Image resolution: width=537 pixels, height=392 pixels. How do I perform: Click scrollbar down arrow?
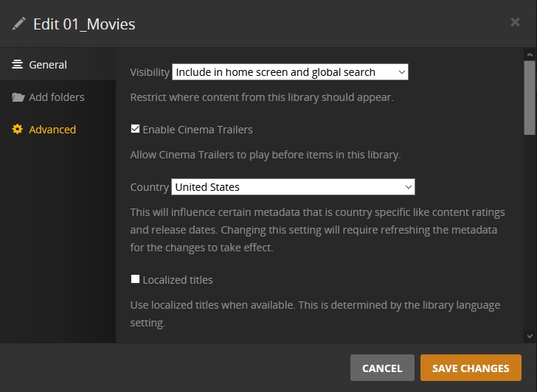click(x=530, y=336)
